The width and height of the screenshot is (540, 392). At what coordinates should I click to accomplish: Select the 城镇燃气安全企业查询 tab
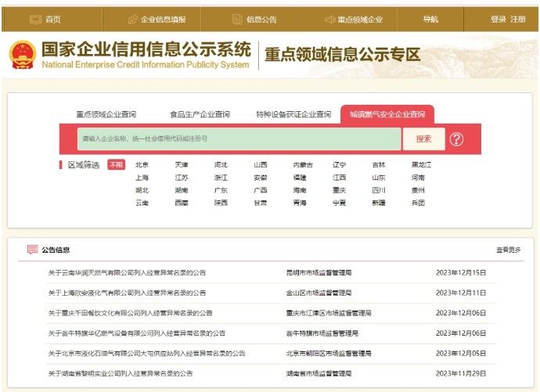pos(387,114)
